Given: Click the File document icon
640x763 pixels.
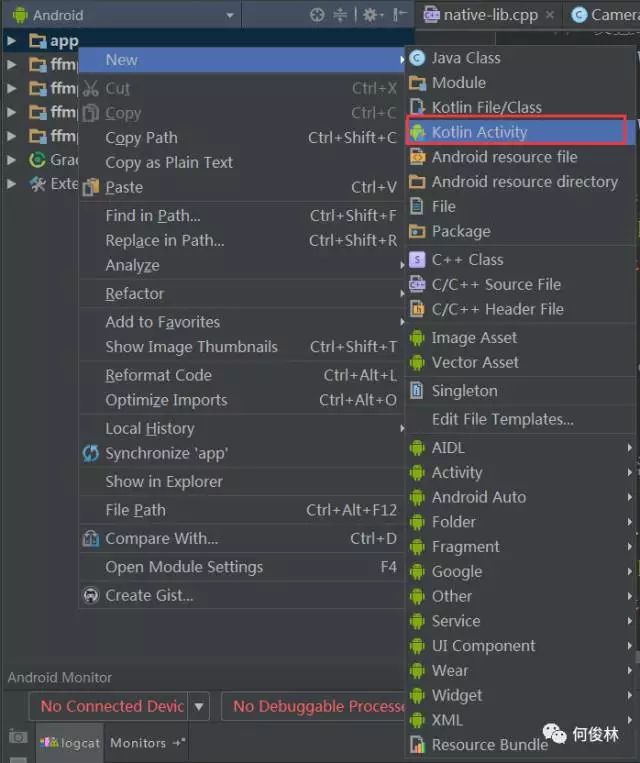Looking at the screenshot, I should pos(417,206).
